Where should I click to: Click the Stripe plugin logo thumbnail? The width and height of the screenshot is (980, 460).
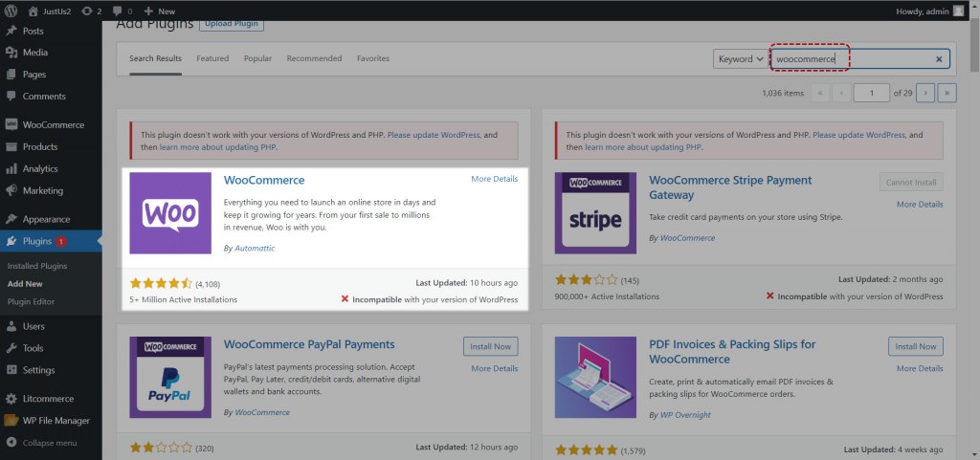point(595,213)
